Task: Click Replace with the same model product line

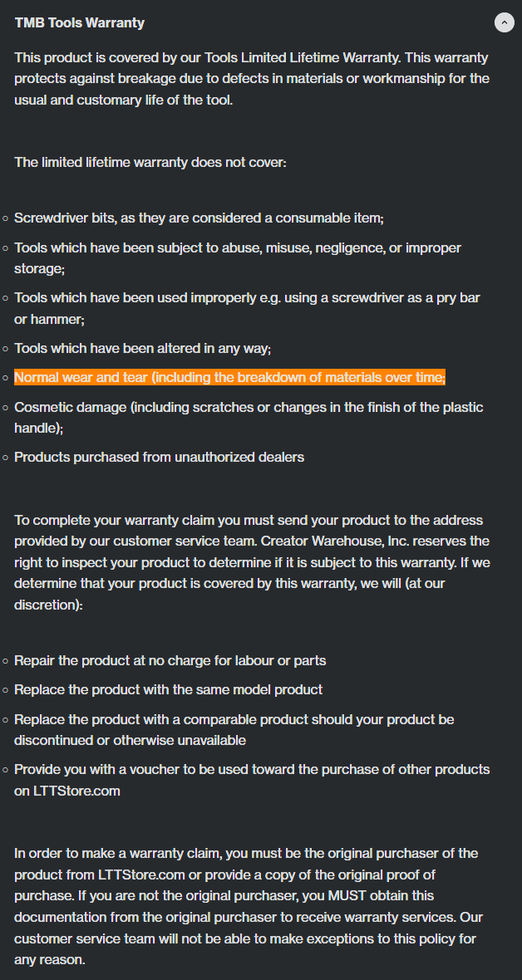Action: click(x=169, y=690)
